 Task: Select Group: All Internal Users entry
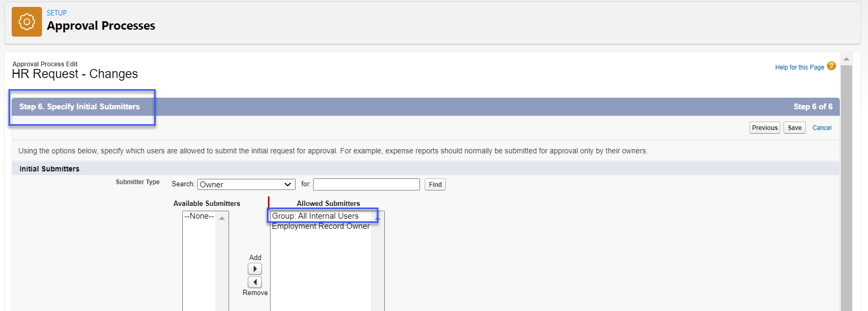pos(315,216)
